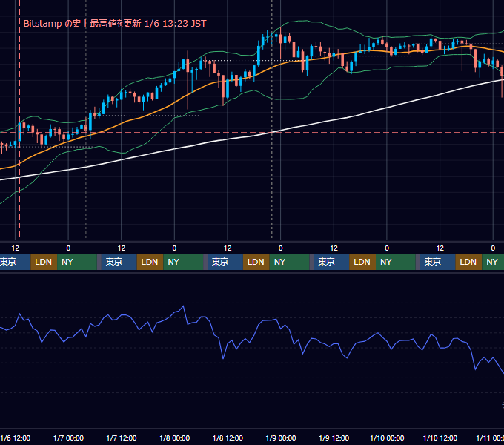Select the Bitstamp 史上最高値を更新 annotation text
Screen dimensions: 504x445
[x=115, y=24]
